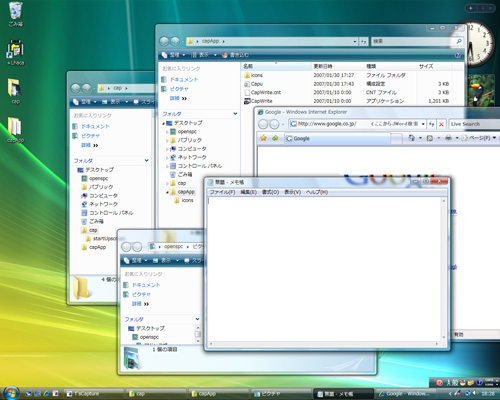Click ドキュメント link in cap window
The image size is (500, 400).
pos(95,127)
